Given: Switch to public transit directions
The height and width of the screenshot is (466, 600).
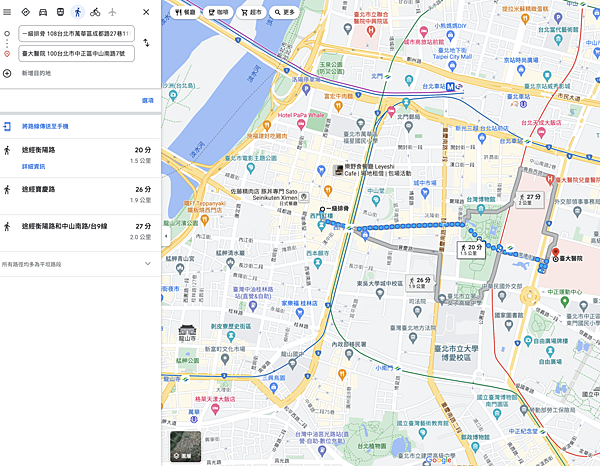Looking at the screenshot, I should (x=60, y=12).
